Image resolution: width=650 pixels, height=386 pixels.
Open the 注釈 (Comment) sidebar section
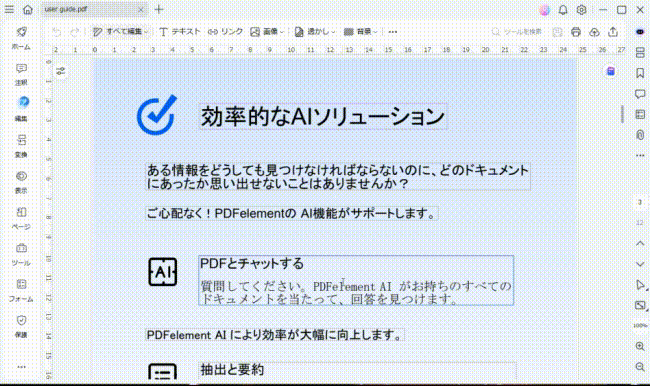(21, 74)
